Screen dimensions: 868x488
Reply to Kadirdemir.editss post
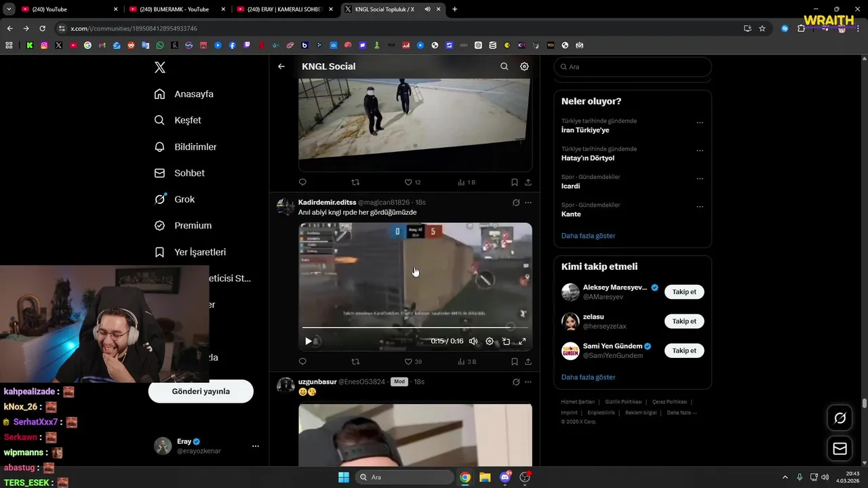[302, 362]
